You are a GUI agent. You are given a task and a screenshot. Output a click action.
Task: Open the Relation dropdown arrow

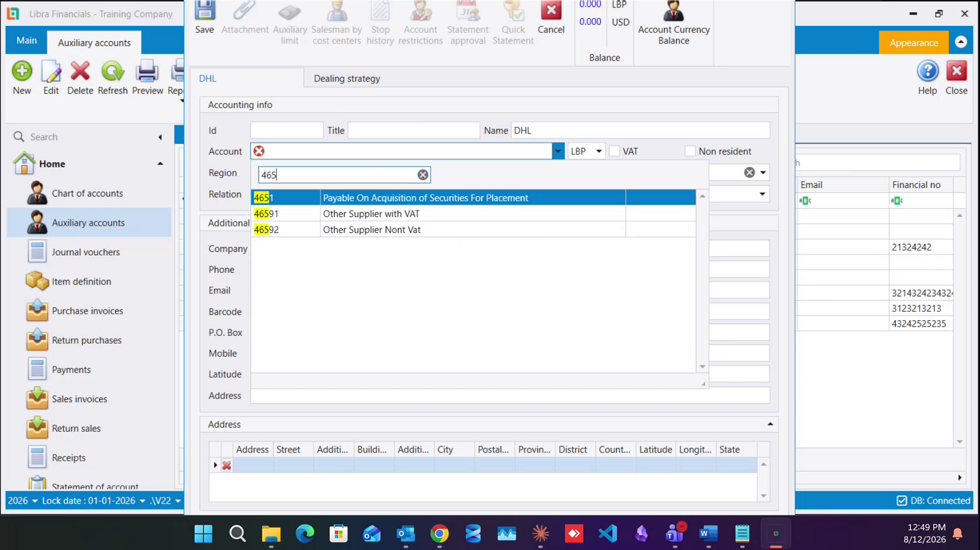click(x=762, y=194)
